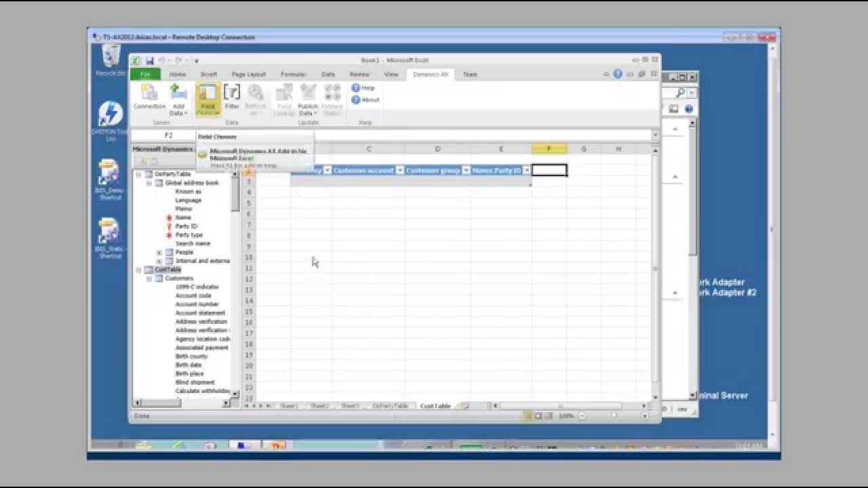
Task: Select the Birth date field
Action: coord(189,365)
